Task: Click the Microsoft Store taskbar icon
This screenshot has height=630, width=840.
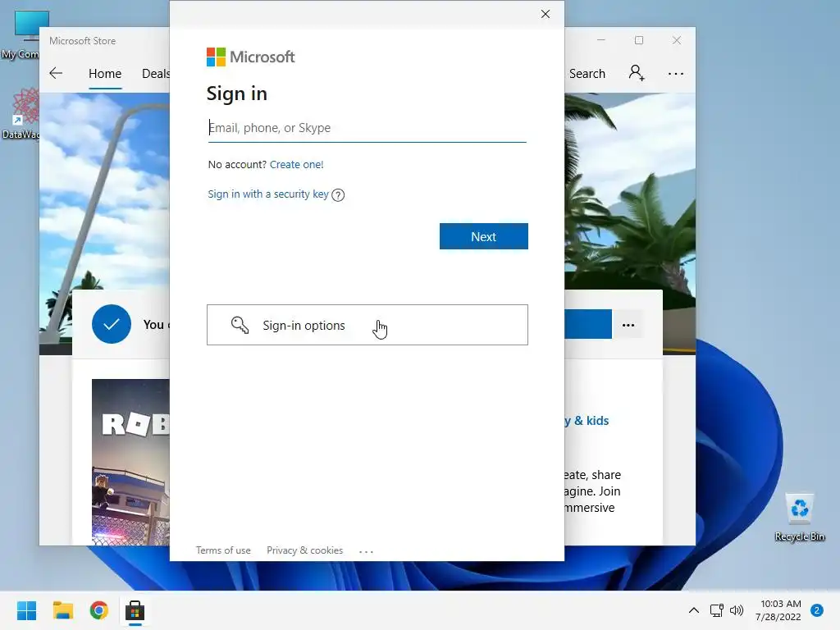Action: pyautogui.click(x=135, y=610)
